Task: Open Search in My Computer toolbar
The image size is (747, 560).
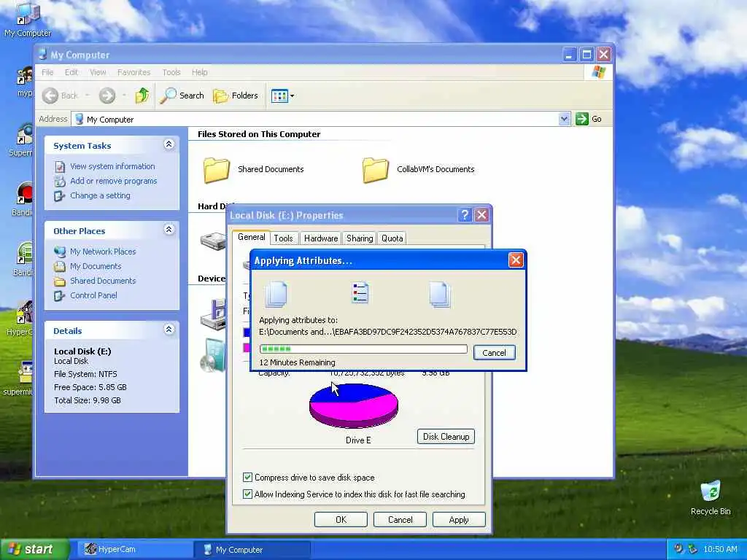Action: tap(182, 96)
